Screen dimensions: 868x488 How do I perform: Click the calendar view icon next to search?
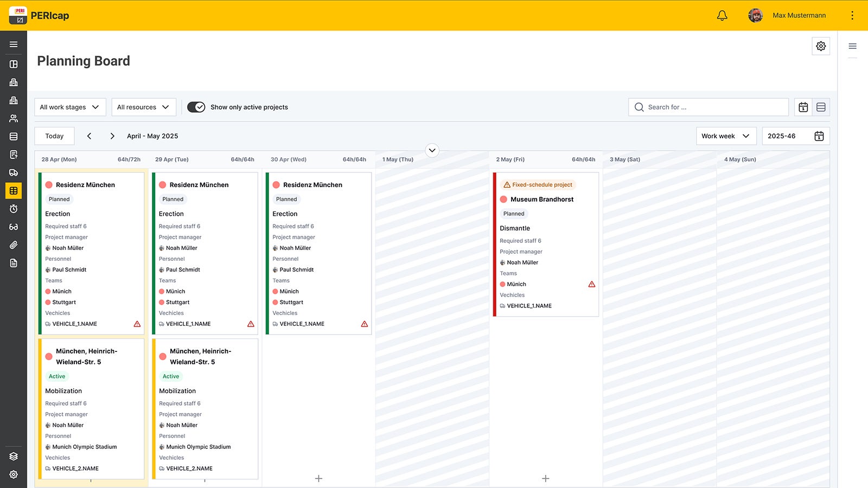803,107
